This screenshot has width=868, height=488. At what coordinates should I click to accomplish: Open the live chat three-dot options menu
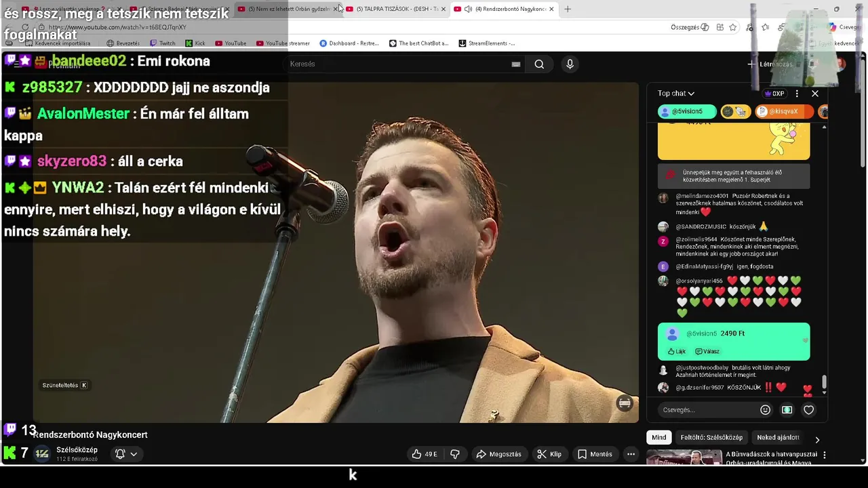tap(797, 94)
